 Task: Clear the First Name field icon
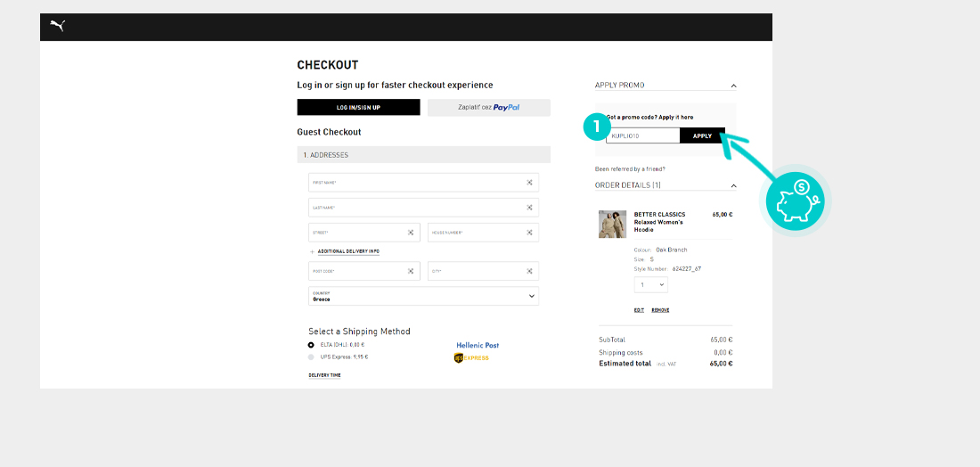click(x=529, y=183)
